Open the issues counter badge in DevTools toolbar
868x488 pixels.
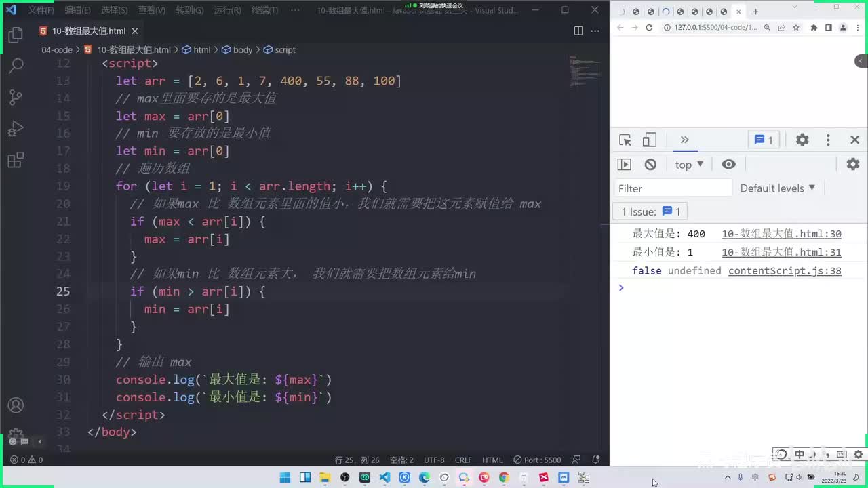click(x=764, y=140)
